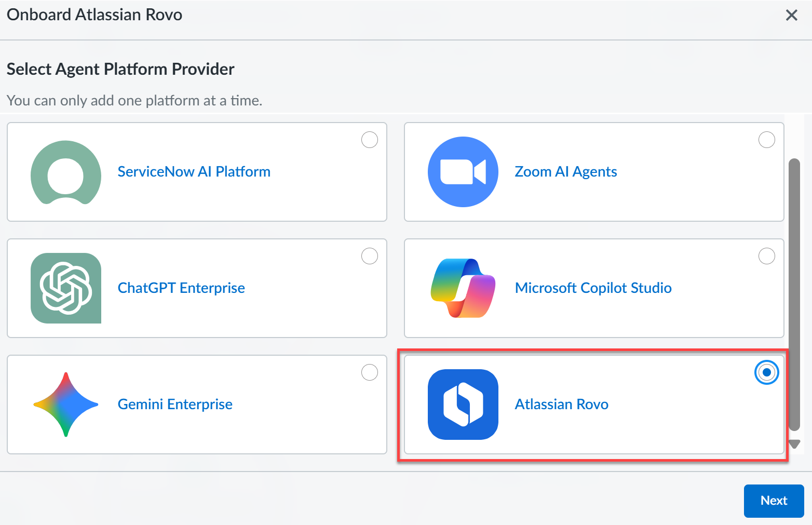Close the Onboard Atlassian Rovo dialog

(791, 15)
